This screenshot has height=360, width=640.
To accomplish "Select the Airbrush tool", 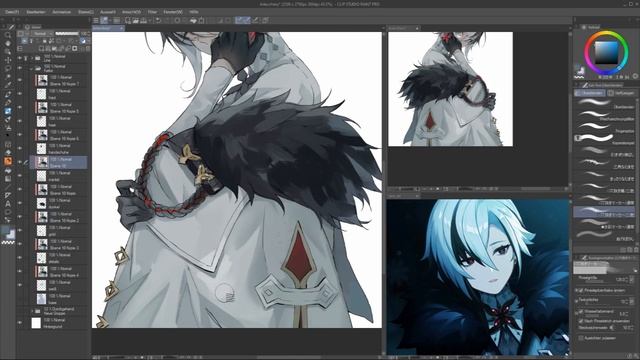I will click(x=8, y=119).
